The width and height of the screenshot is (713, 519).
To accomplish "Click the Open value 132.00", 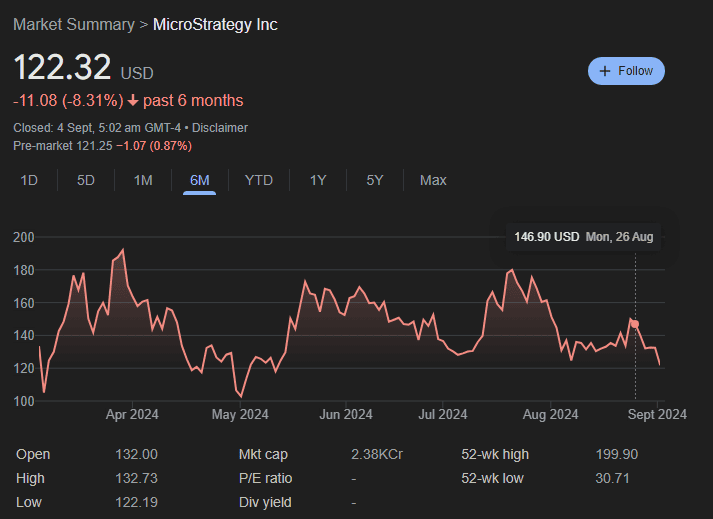I will click(136, 454).
